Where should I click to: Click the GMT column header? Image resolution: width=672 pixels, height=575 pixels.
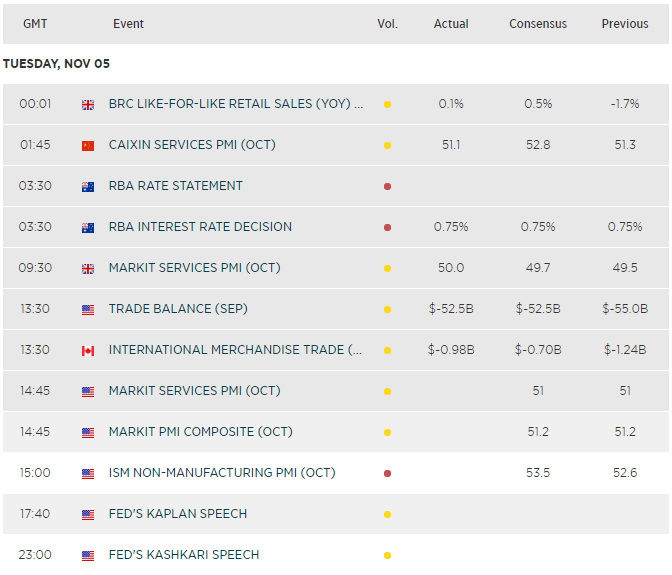[x=35, y=24]
